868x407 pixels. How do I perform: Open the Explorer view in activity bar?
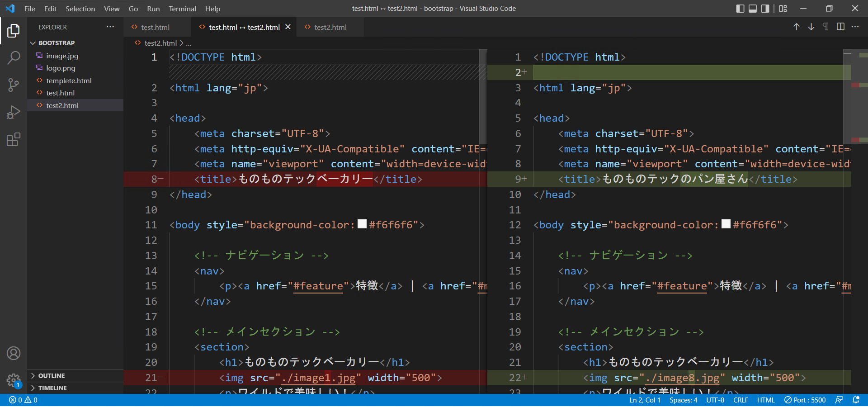click(x=14, y=31)
